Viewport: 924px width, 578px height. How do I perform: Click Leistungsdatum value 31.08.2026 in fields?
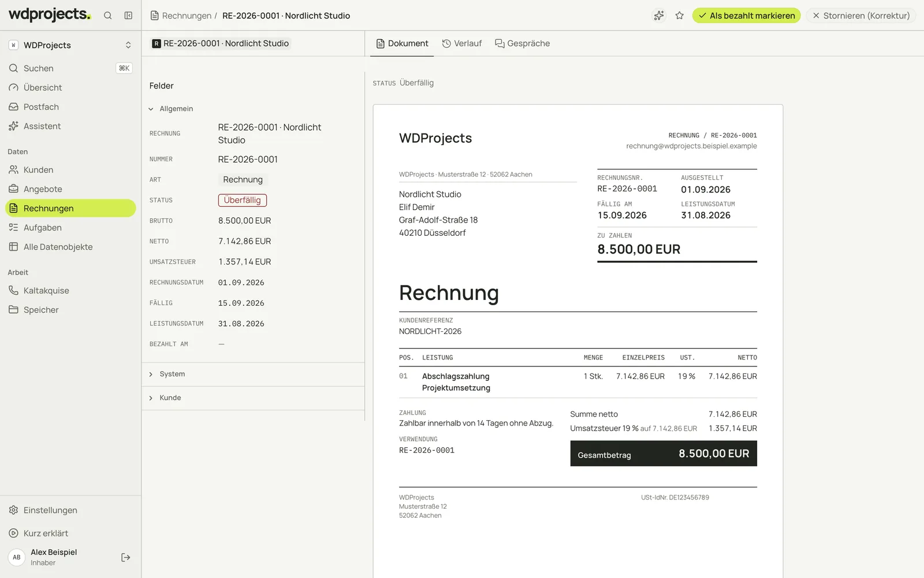point(241,324)
